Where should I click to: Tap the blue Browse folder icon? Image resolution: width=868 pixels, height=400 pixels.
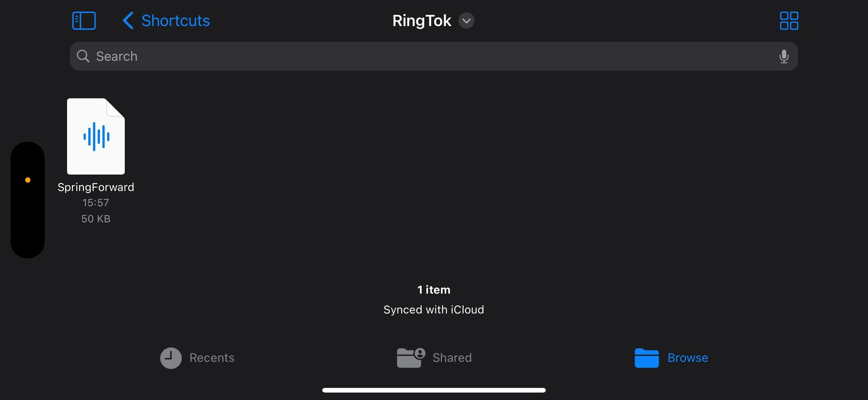(647, 358)
